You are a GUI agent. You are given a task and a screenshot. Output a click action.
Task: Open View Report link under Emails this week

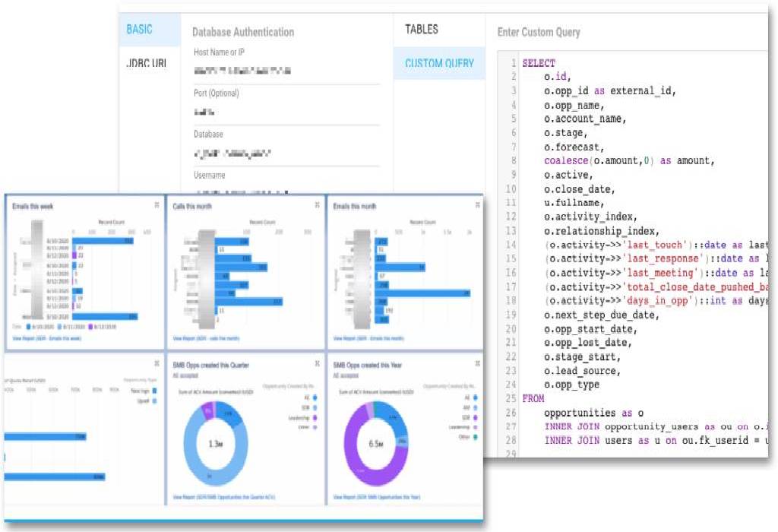(46, 338)
